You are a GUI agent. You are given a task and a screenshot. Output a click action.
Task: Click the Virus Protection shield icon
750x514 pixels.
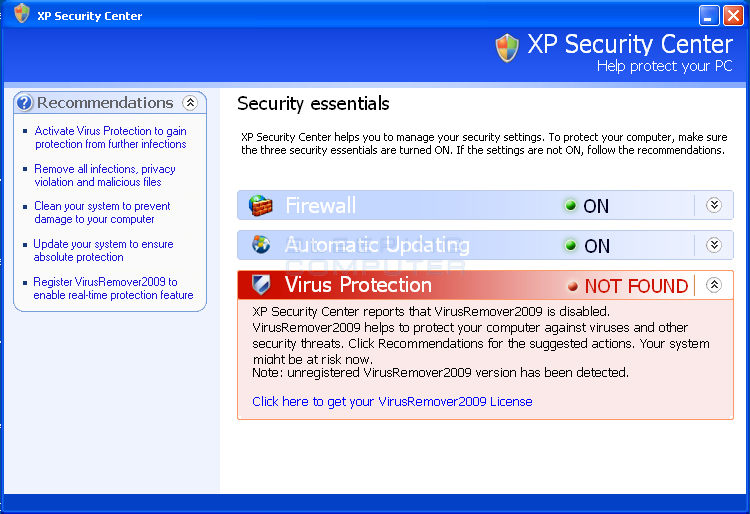(261, 285)
